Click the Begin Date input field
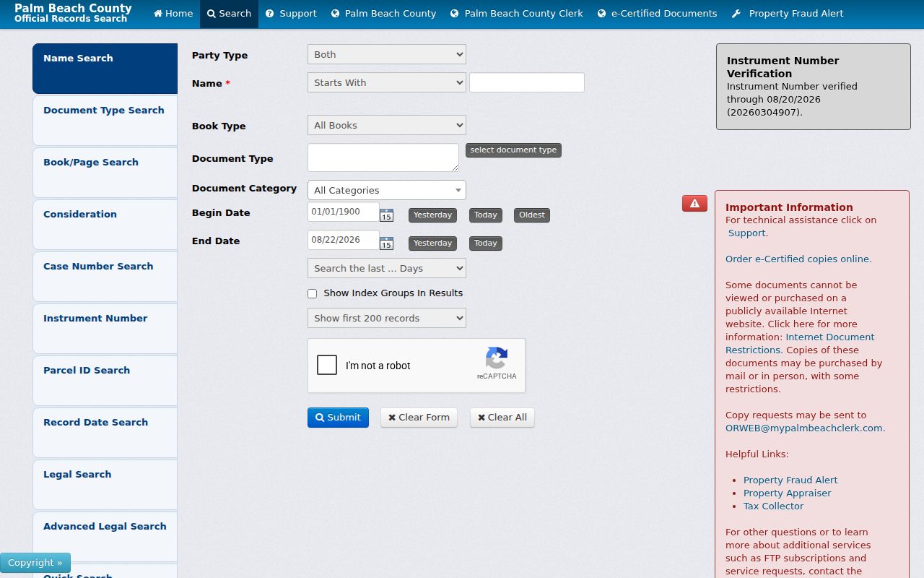Image resolution: width=924 pixels, height=578 pixels. 344,212
